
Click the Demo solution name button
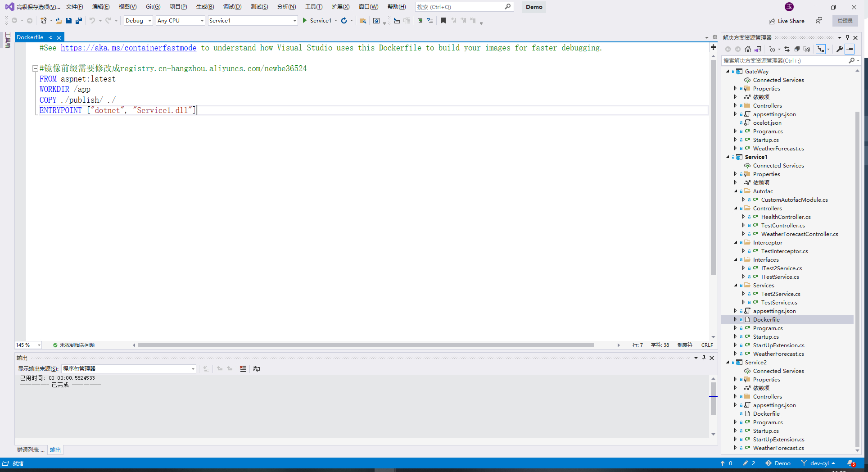click(534, 7)
